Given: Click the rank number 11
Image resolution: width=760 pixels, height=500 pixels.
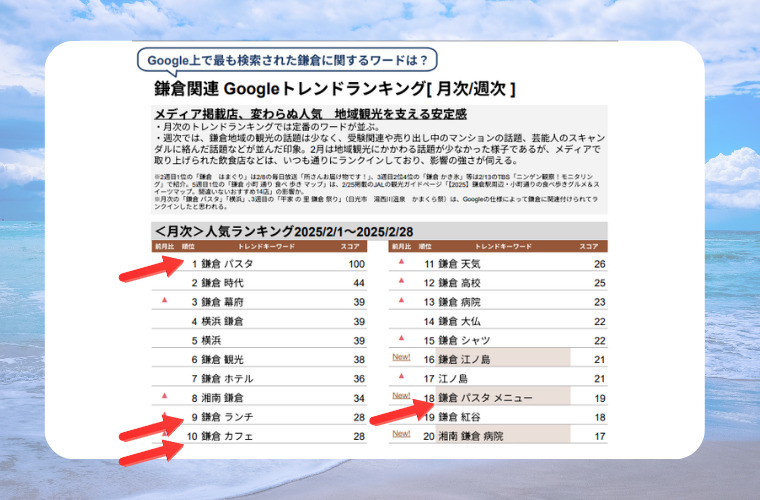Looking at the screenshot, I should pos(429,264).
